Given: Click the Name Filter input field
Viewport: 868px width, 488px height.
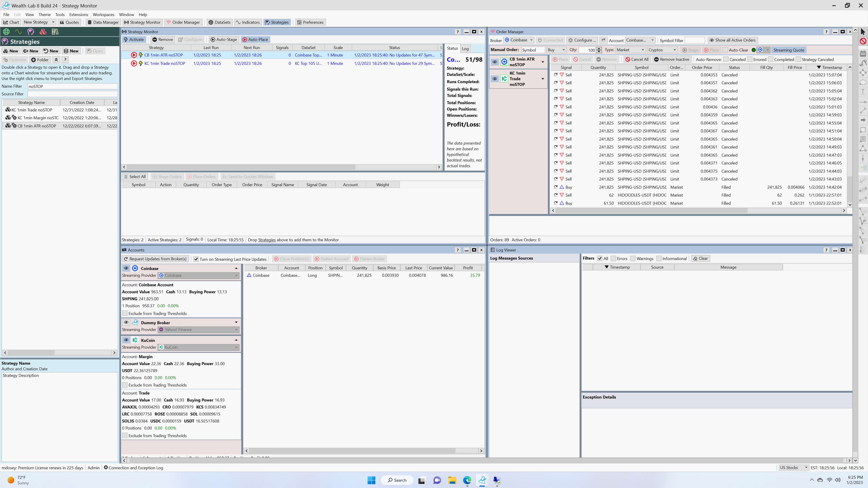Looking at the screenshot, I should click(x=72, y=86).
